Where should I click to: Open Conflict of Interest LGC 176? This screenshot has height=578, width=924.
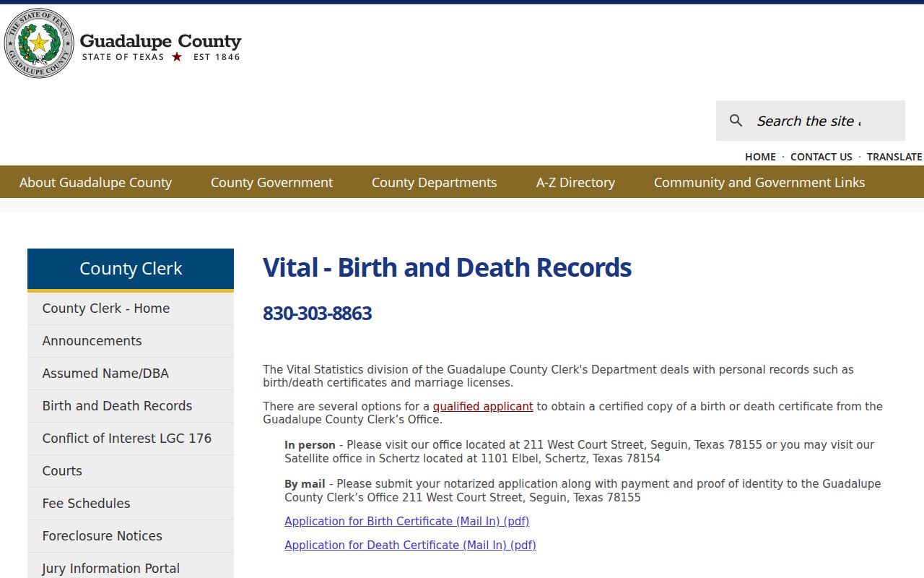pos(131,439)
